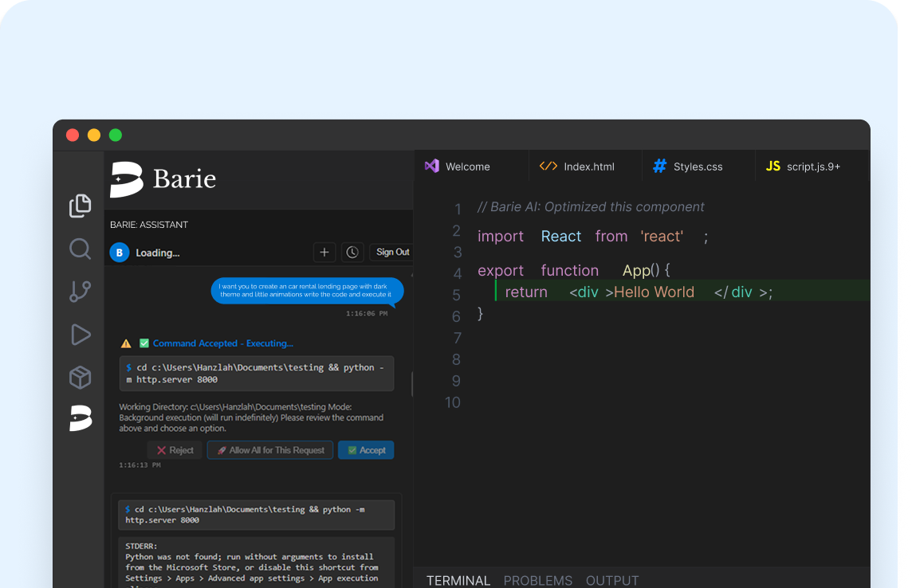Reject the proposed command
This screenshot has height=588, width=912.
pyautogui.click(x=175, y=449)
